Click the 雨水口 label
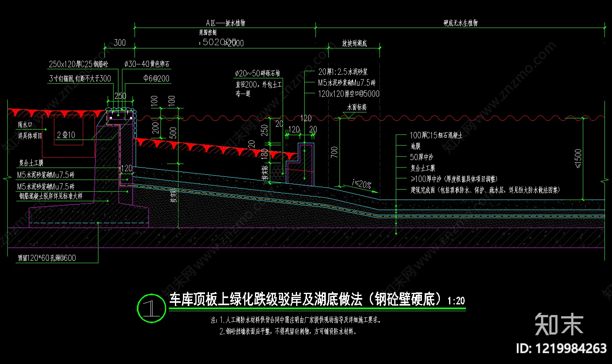Image resolution: width=612 pixels, height=364 pixels. pos(24,125)
